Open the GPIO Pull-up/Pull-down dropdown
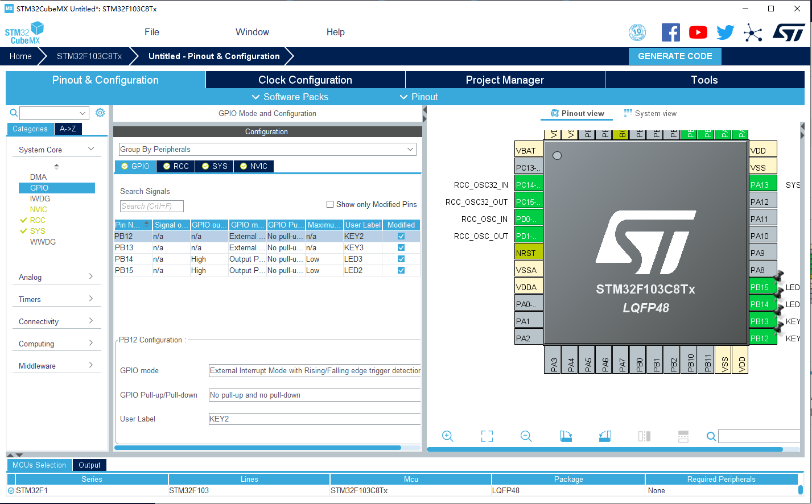The width and height of the screenshot is (812, 504). tap(315, 395)
